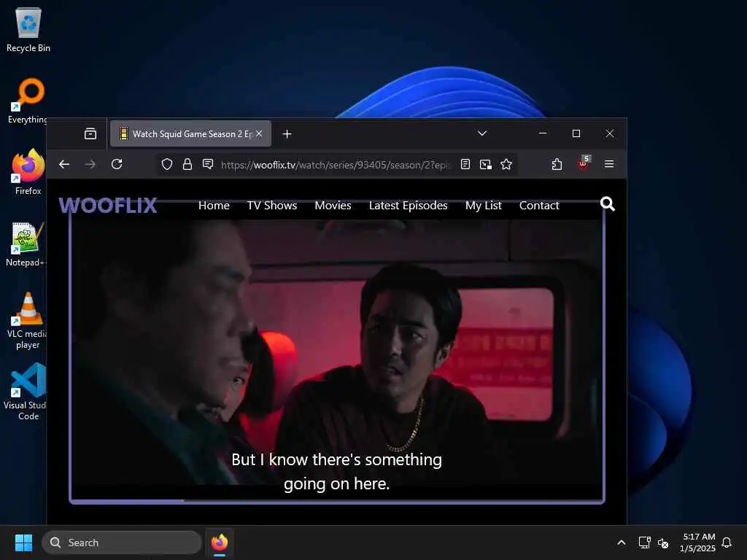The width and height of the screenshot is (747, 560).
Task: Select the Watch Squid Game Season 2 tab
Action: coord(190,134)
